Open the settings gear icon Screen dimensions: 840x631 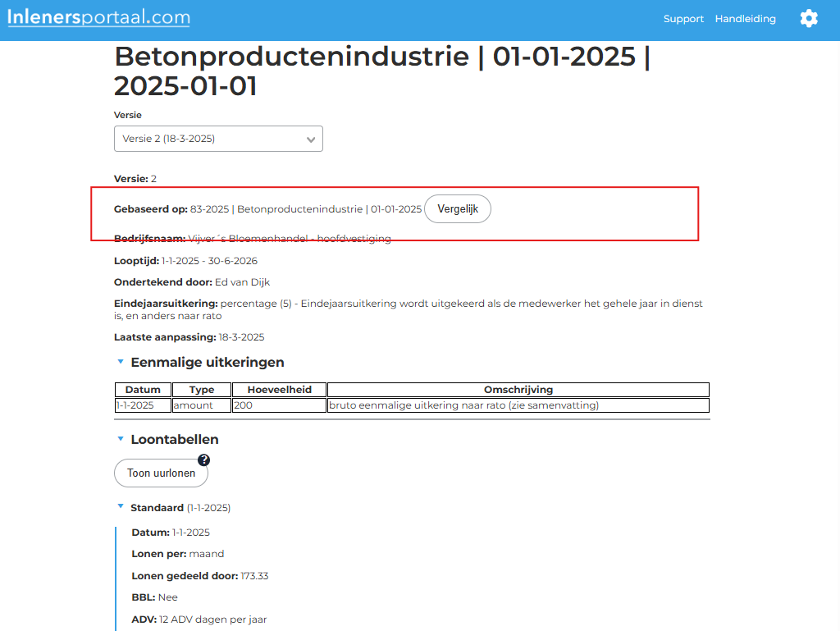[809, 19]
